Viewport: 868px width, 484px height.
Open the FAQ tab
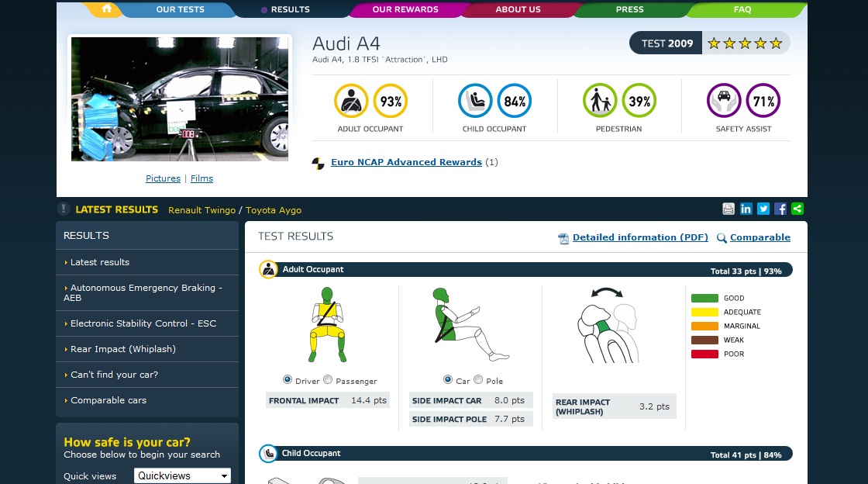[x=742, y=9]
